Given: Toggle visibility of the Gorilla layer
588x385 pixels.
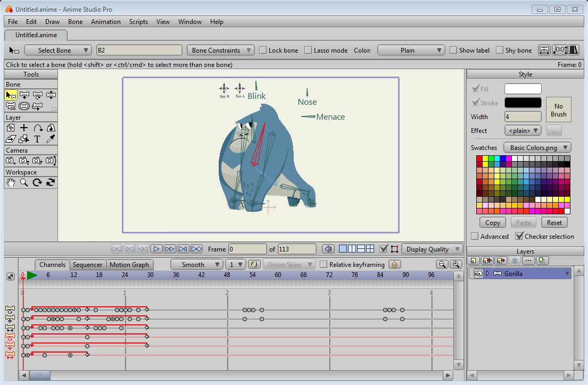Looking at the screenshot, I should click(x=478, y=273).
